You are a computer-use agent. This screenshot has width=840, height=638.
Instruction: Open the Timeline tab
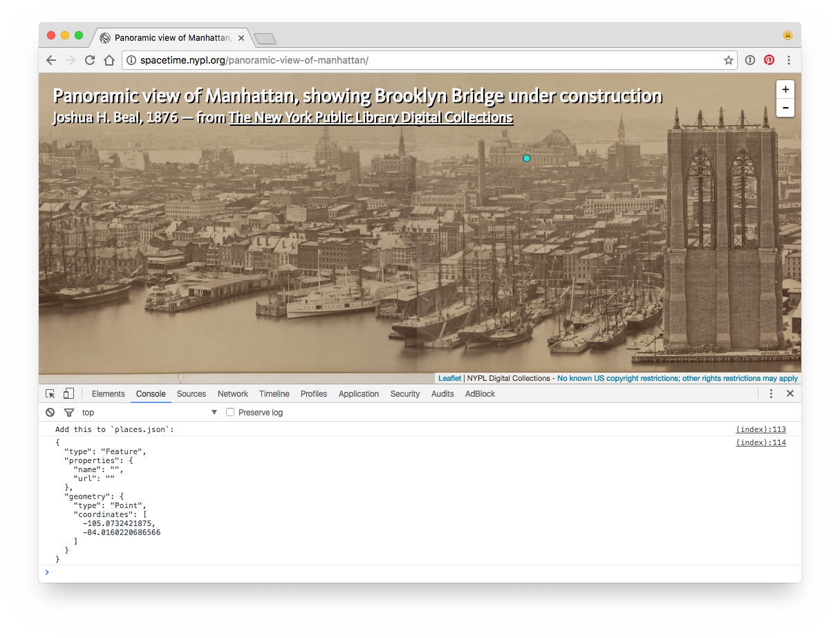click(x=274, y=394)
